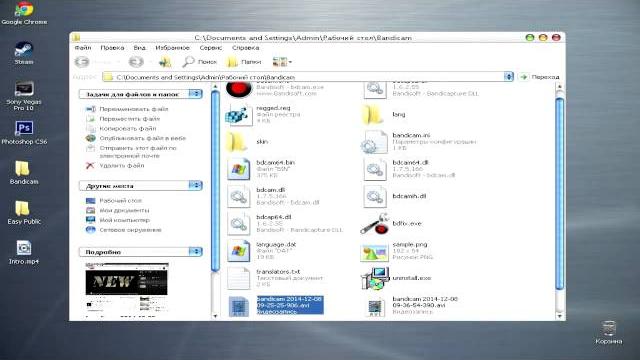Select the Recycle Bin (Корзина) icon
Screen dimensions: 640x360
(x=609, y=332)
